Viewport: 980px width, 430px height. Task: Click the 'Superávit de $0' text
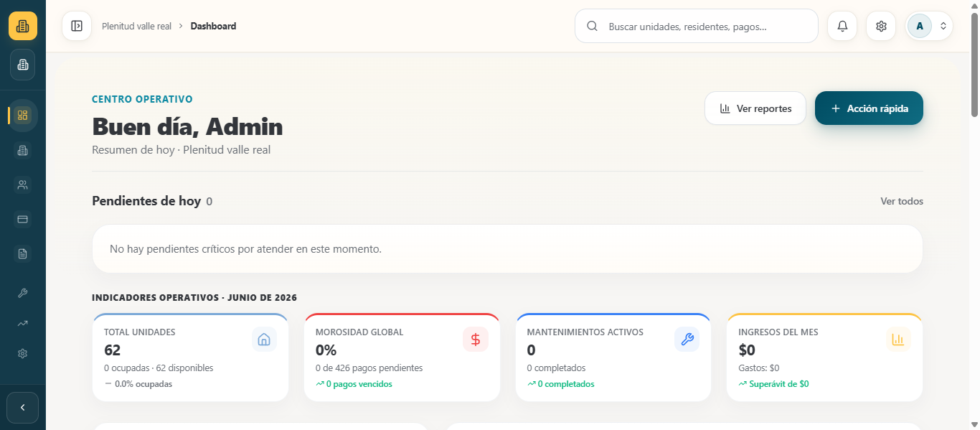[x=778, y=384]
